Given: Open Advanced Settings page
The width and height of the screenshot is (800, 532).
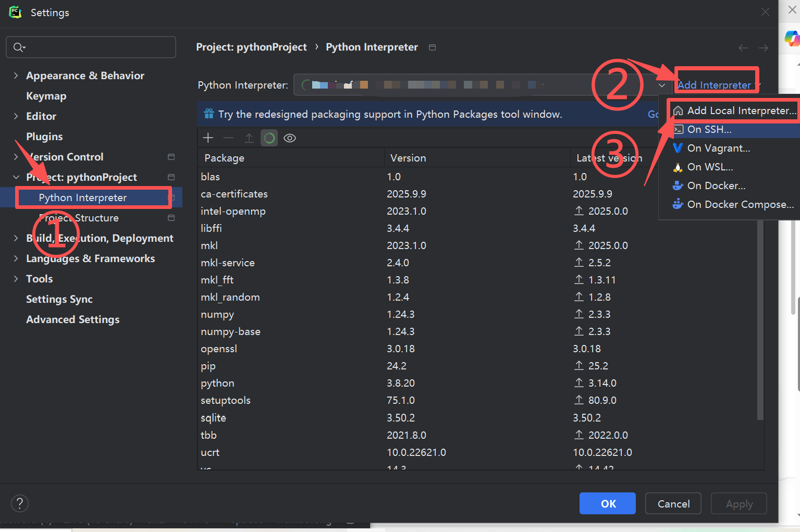Looking at the screenshot, I should coord(73,319).
